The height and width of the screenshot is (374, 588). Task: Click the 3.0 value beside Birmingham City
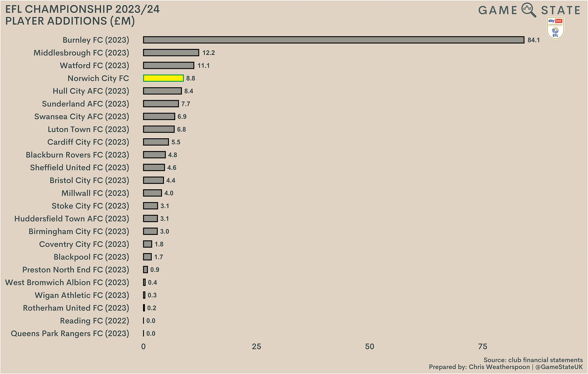click(164, 231)
